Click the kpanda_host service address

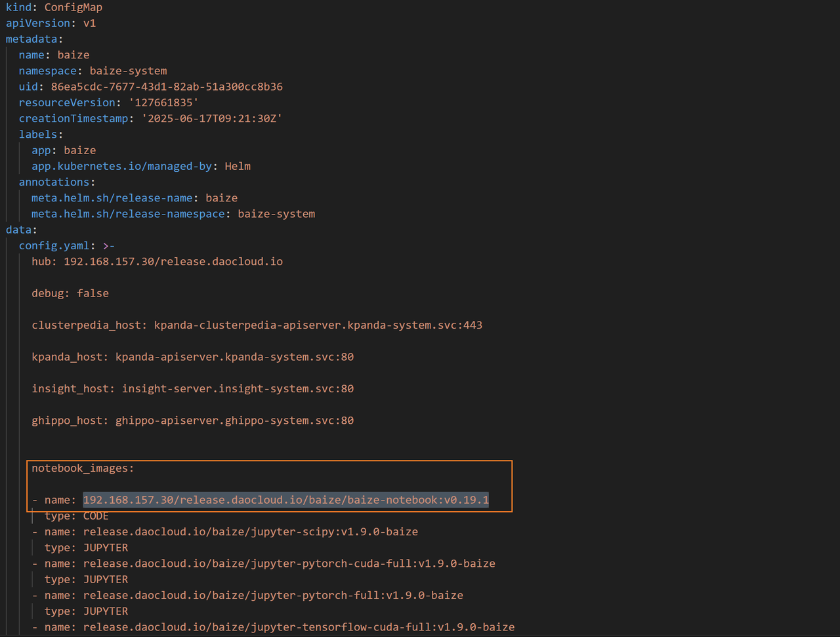(234, 357)
